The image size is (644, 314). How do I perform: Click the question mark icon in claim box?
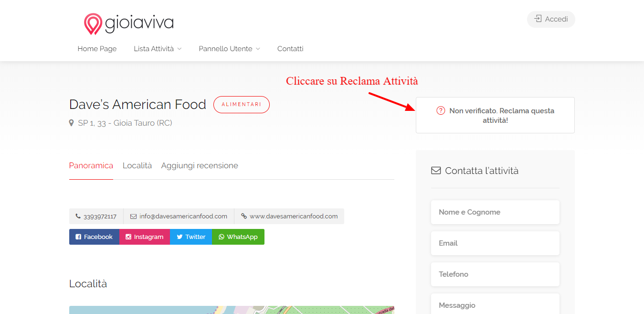(441, 111)
